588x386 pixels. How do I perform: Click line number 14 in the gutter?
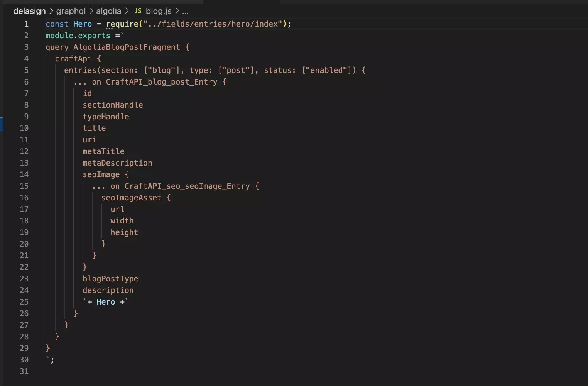[24, 174]
